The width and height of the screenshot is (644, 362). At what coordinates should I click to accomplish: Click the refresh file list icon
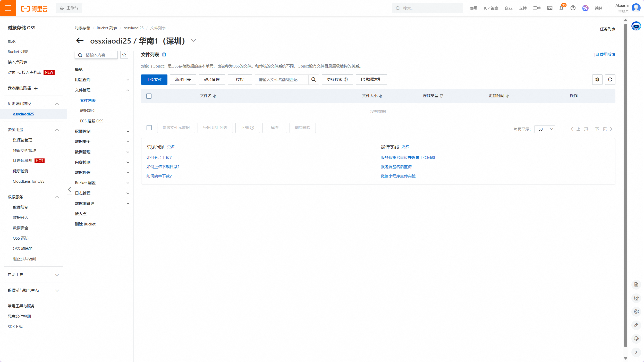[x=610, y=80]
